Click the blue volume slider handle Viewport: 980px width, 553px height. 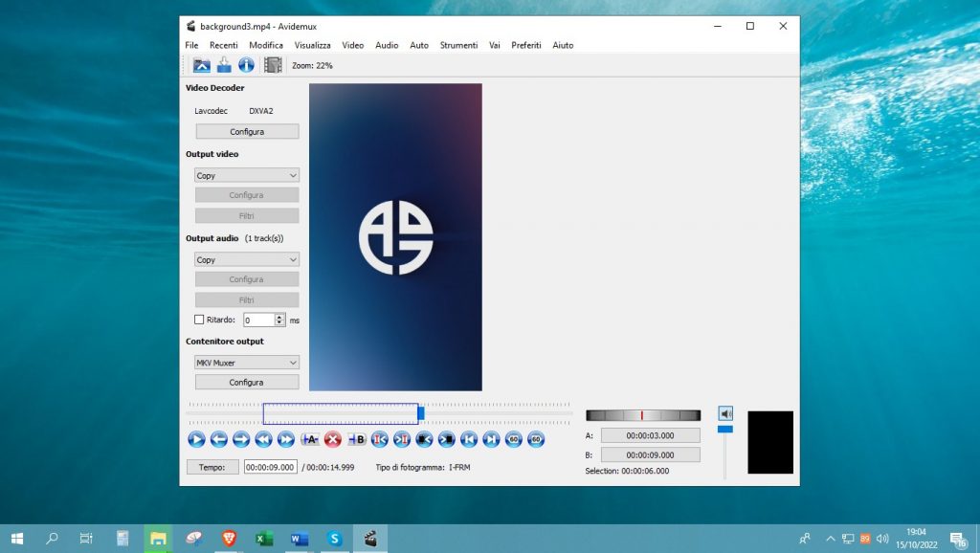tap(725, 429)
